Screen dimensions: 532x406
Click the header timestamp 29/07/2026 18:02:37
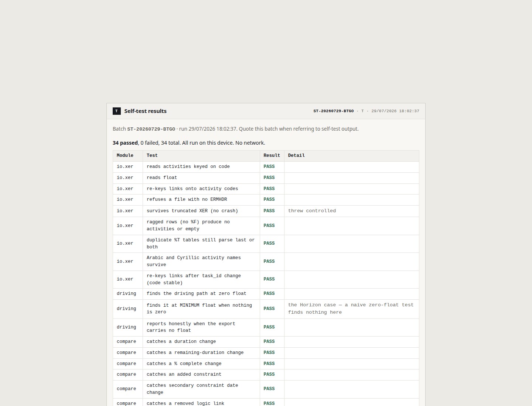[x=395, y=111]
